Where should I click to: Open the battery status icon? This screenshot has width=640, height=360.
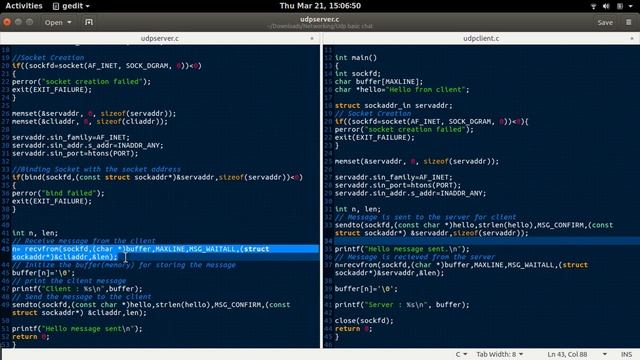coord(620,6)
